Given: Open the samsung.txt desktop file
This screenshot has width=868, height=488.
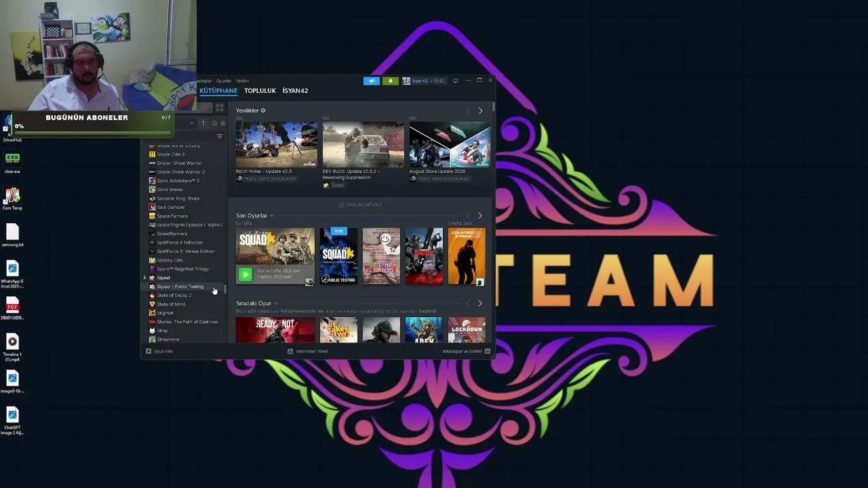Looking at the screenshot, I should point(12,235).
